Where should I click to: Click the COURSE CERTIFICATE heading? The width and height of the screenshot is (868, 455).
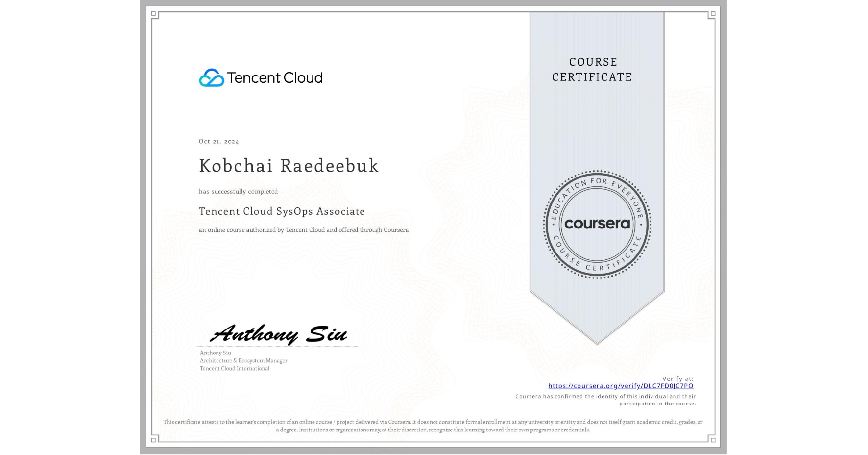point(592,69)
